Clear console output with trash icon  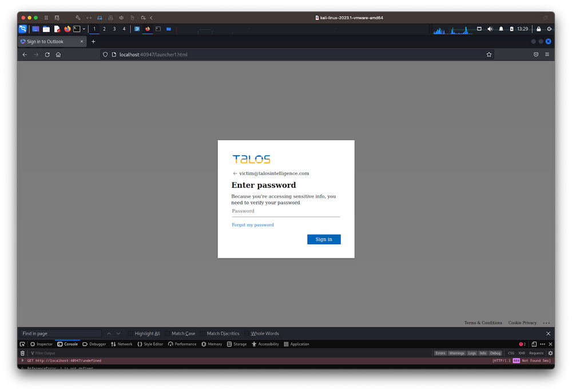coord(22,353)
